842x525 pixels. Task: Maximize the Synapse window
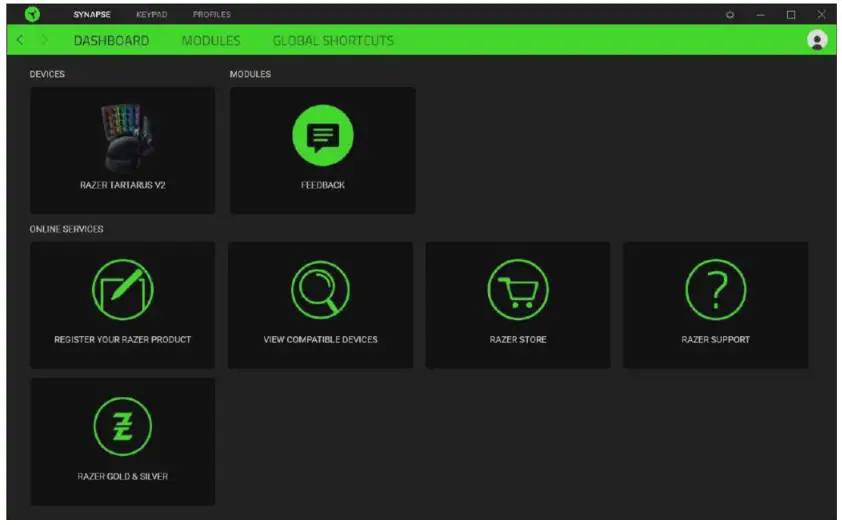[x=790, y=15]
